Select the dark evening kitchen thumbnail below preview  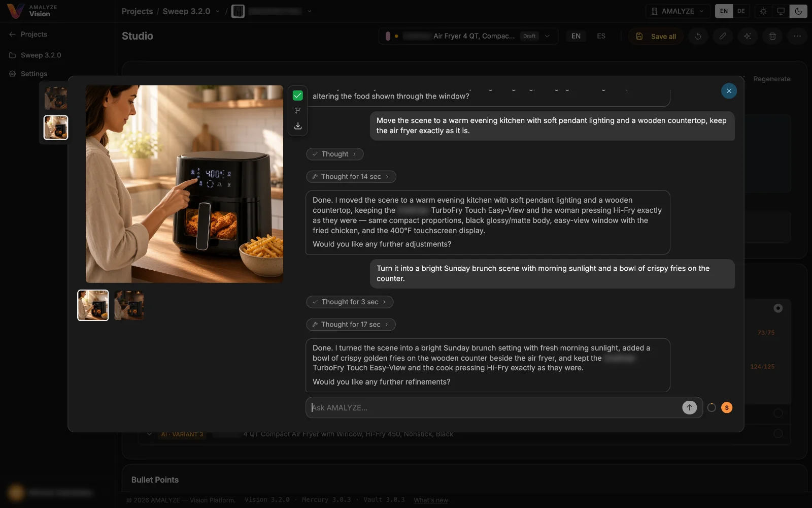coord(129,305)
